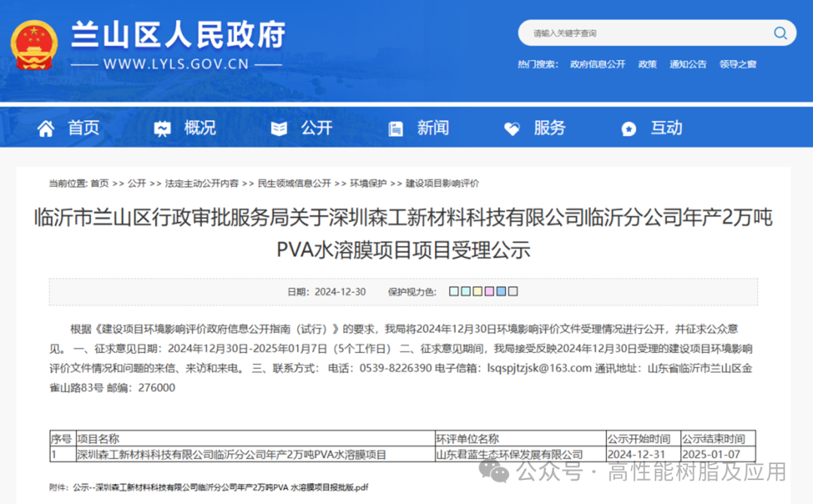
Task: Click the postal code 276000
Action: [x=157, y=388]
